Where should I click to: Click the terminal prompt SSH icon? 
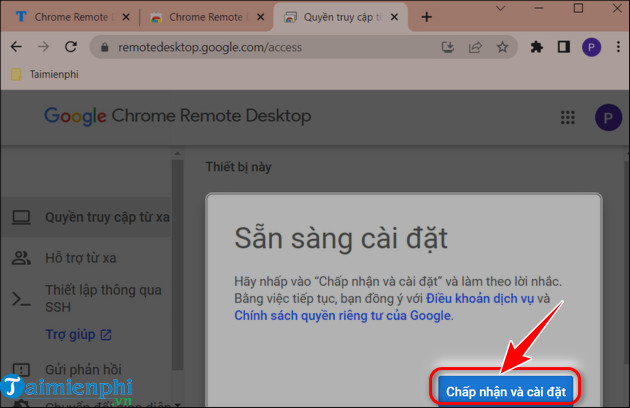tap(21, 299)
